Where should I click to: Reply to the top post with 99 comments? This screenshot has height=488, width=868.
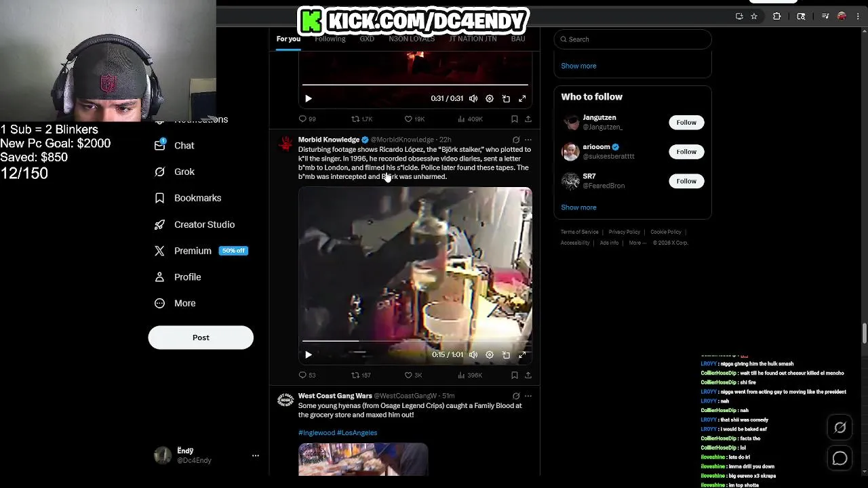307,119
